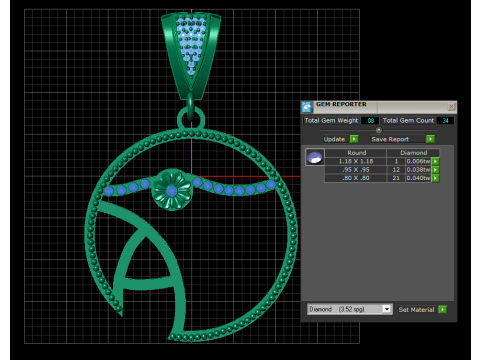Select the '.95 X .95' size cell
Image resolution: width=480 pixels, height=360 pixels.
pyautogui.click(x=356, y=170)
